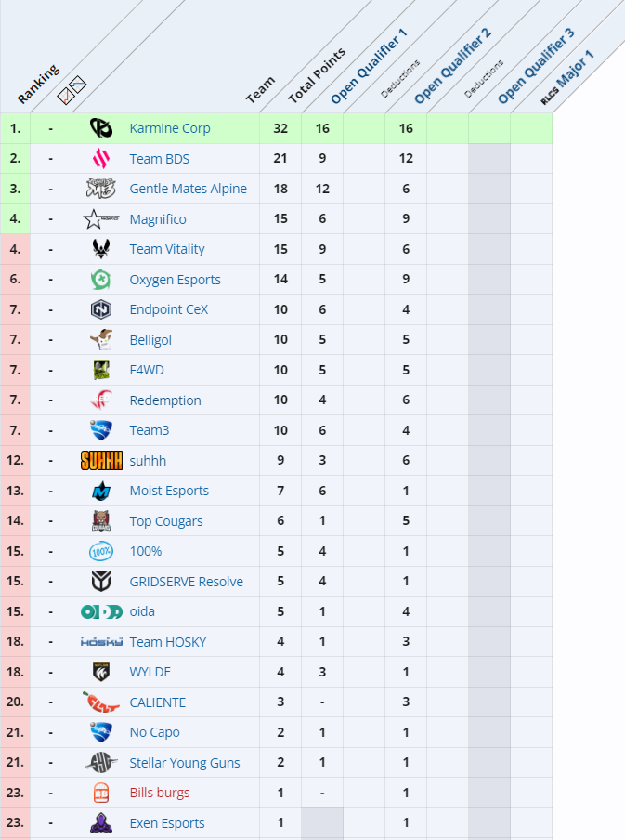Viewport: 625px width, 840px height.
Task: Click the suhhh orange logo
Action: point(101,461)
